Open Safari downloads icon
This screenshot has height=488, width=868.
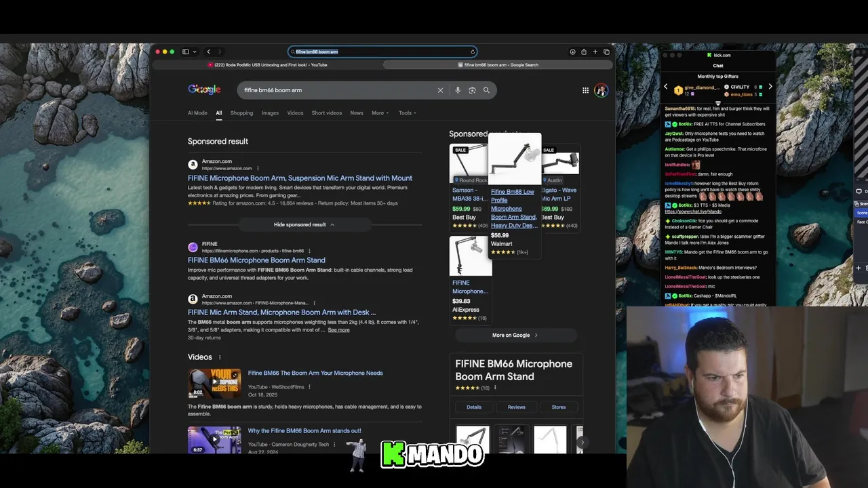[x=572, y=52]
